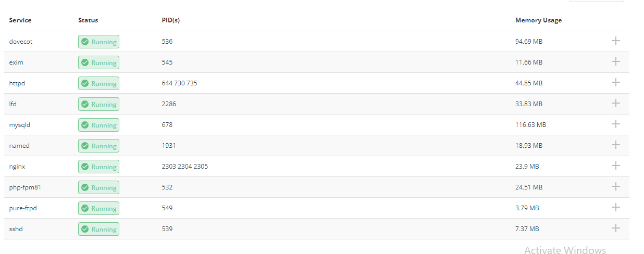Expand the dovecot service row plus icon
Screen dimensions: 644x254
point(615,41)
